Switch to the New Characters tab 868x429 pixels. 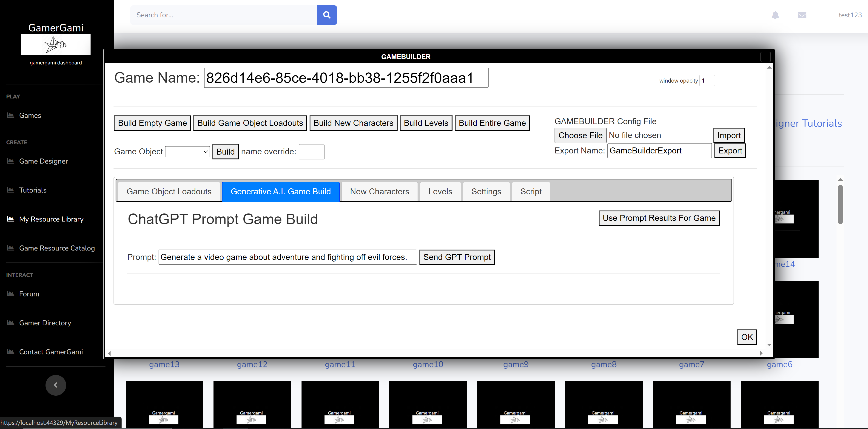pyautogui.click(x=379, y=192)
